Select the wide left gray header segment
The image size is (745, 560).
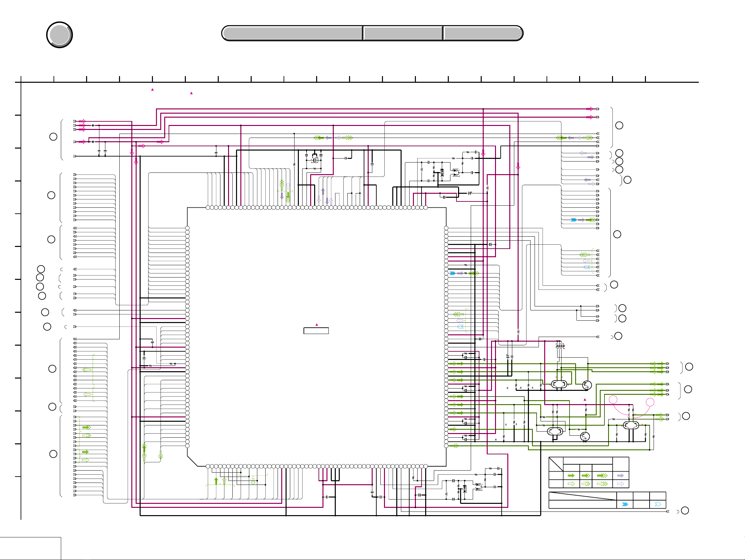(x=292, y=33)
